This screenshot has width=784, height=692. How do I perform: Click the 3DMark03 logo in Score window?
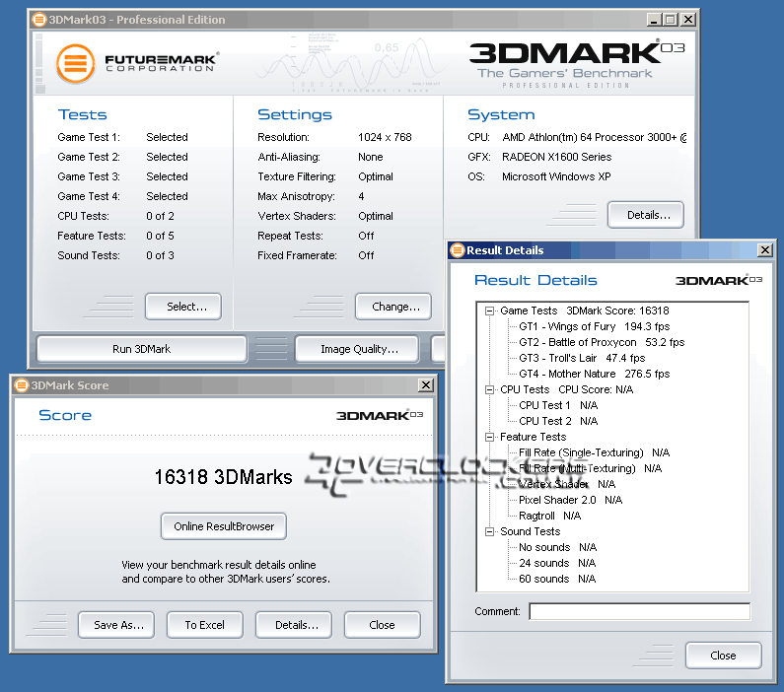pos(380,415)
